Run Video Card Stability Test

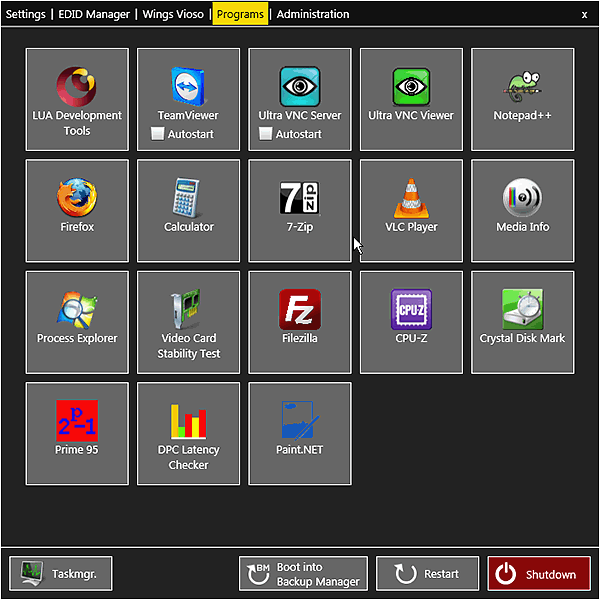tap(188, 322)
